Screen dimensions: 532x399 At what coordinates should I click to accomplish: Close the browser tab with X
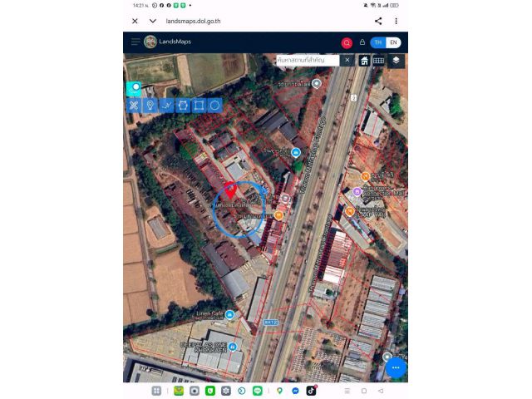click(135, 21)
